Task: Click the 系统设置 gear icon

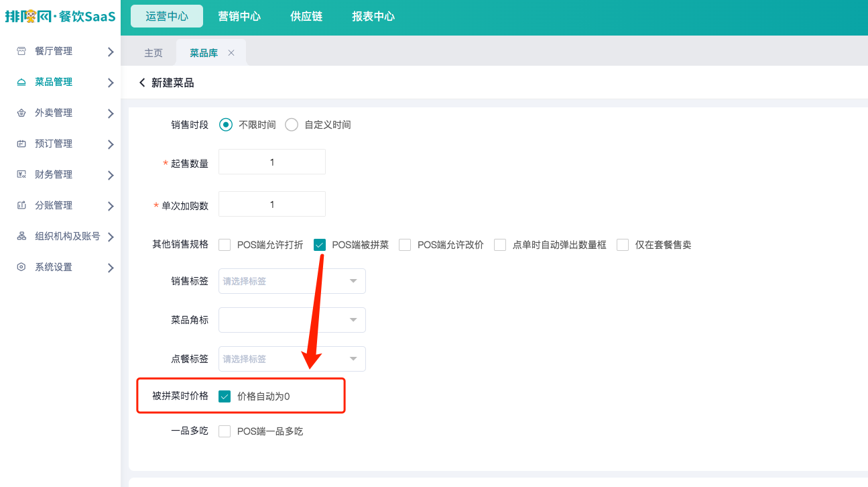Action: (21, 267)
